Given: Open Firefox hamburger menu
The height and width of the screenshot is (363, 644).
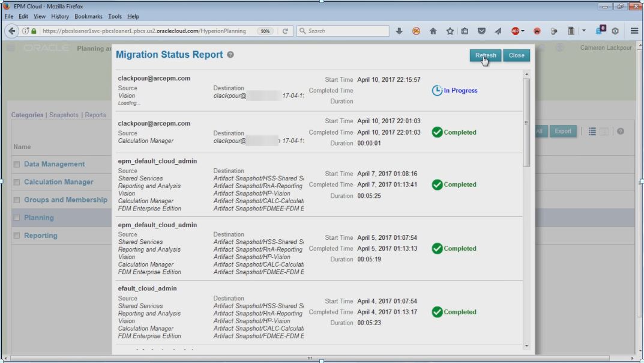Looking at the screenshot, I should coord(634,31).
